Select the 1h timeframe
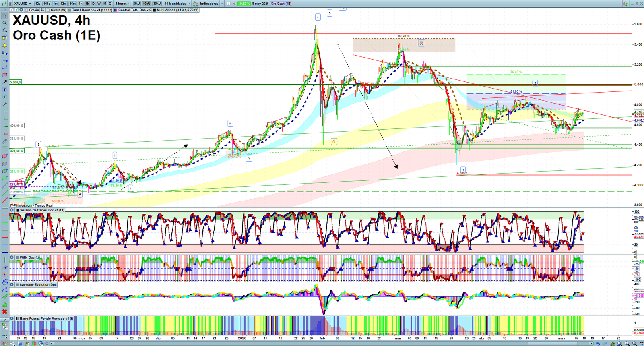This screenshot has width=644, height=346. [x=80, y=4]
